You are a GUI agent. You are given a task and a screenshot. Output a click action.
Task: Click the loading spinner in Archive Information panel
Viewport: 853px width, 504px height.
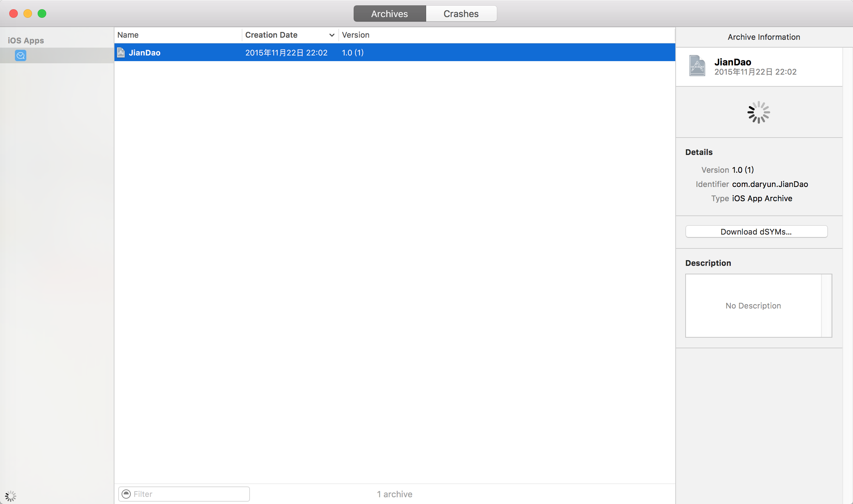[x=758, y=112]
